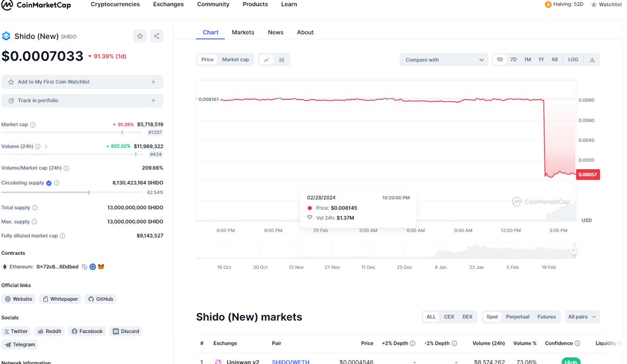Open the About tab
The width and height of the screenshot is (627, 364).
pos(305,32)
